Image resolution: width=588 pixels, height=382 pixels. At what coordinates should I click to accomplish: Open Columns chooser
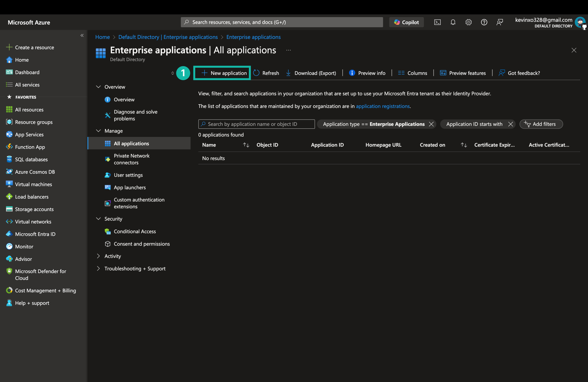tap(413, 73)
